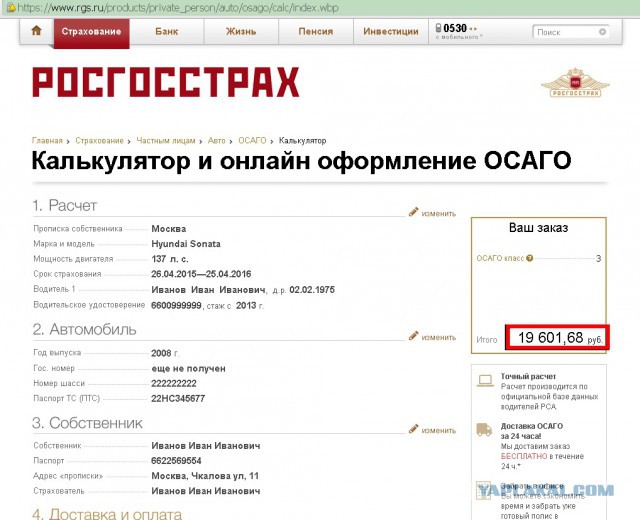Click the mobile phone icon beside 0530
640x520 pixels.
click(438, 28)
